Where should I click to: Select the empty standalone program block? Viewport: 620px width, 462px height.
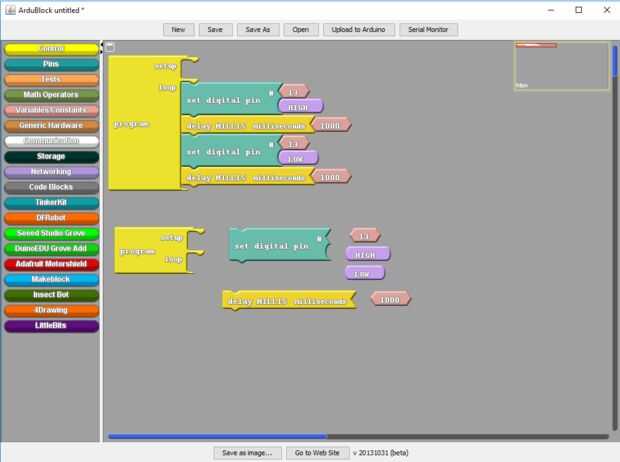(x=150, y=250)
